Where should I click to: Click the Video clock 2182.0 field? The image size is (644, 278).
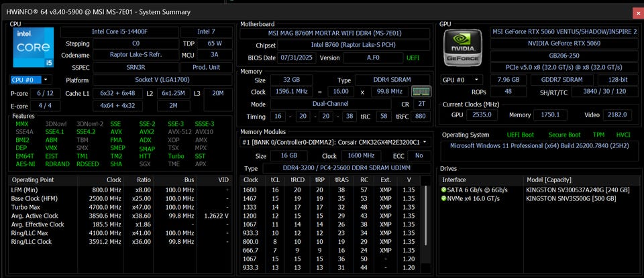[617, 115]
